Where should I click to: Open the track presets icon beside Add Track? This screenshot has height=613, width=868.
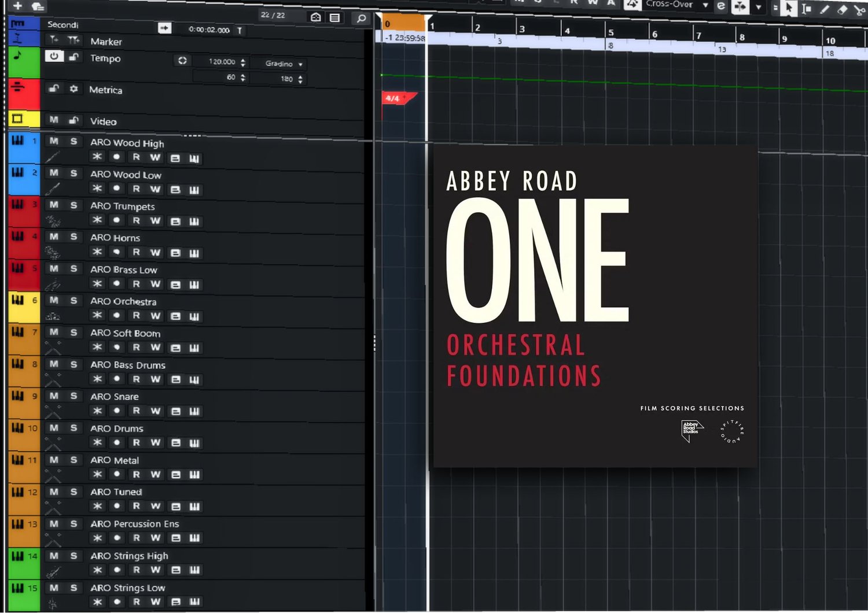point(38,6)
